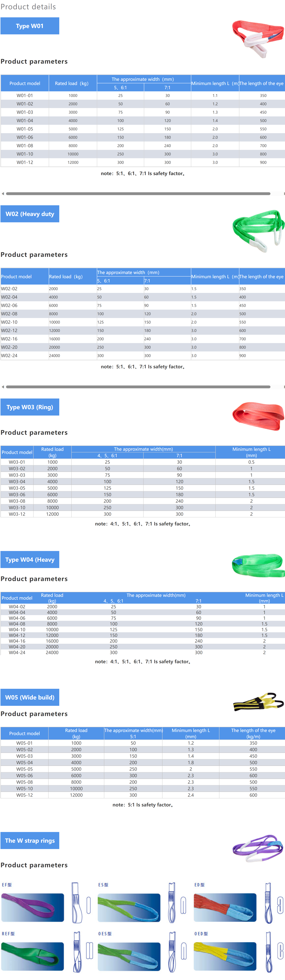
Task: Click the REF type label
Action: coord(8,934)
